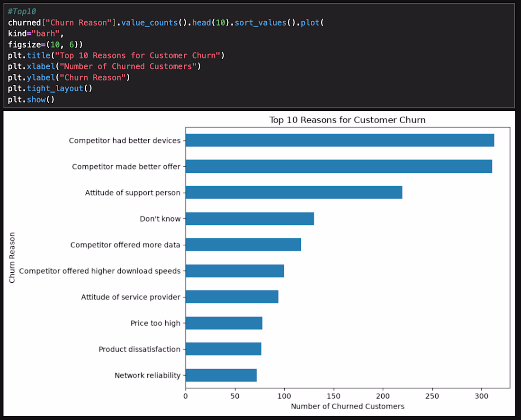Select the "Competitor had better devices" bar

tap(340, 140)
